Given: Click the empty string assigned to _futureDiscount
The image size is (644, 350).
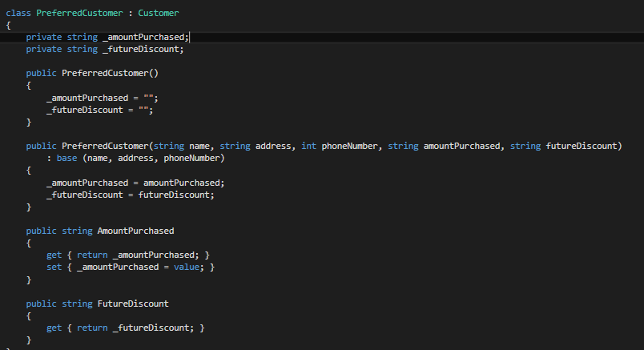Looking at the screenshot, I should coord(143,110).
